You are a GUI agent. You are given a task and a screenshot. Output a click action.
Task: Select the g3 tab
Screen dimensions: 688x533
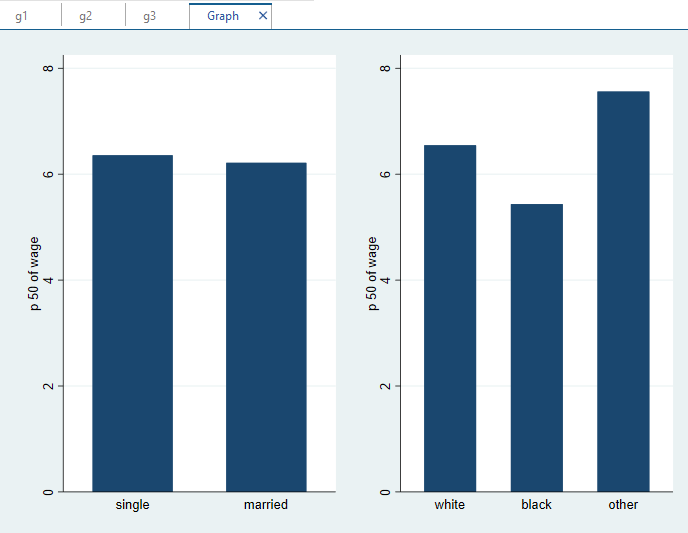[149, 16]
